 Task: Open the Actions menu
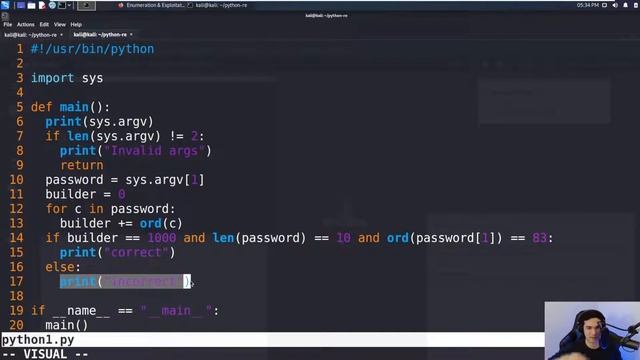(x=26, y=24)
